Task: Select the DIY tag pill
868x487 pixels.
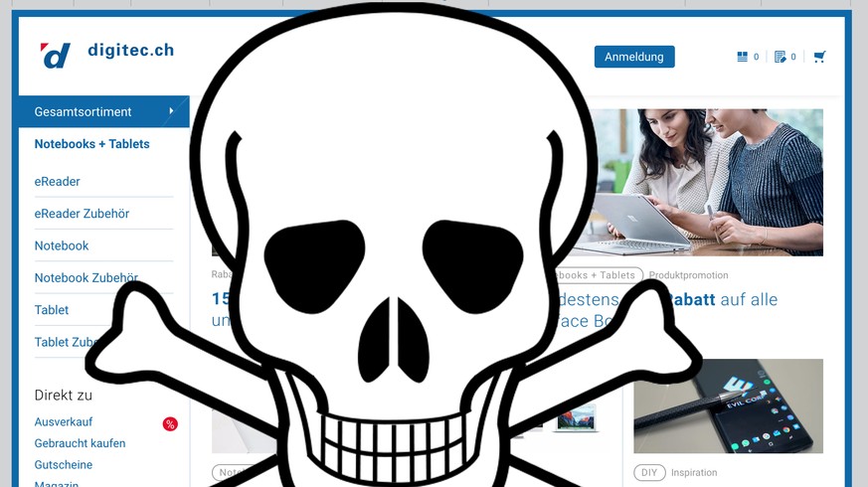Action: tap(649, 473)
